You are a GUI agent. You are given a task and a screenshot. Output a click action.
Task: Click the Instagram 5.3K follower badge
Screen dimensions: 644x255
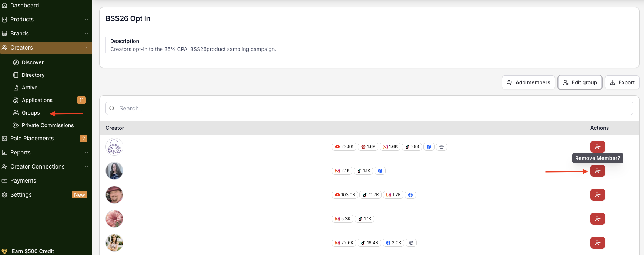coord(343,219)
